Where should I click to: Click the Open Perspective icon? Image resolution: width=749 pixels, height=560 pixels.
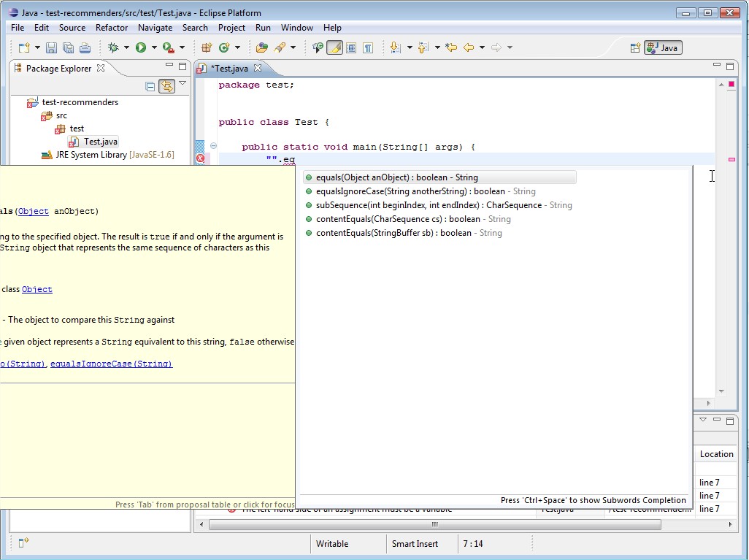[635, 47]
